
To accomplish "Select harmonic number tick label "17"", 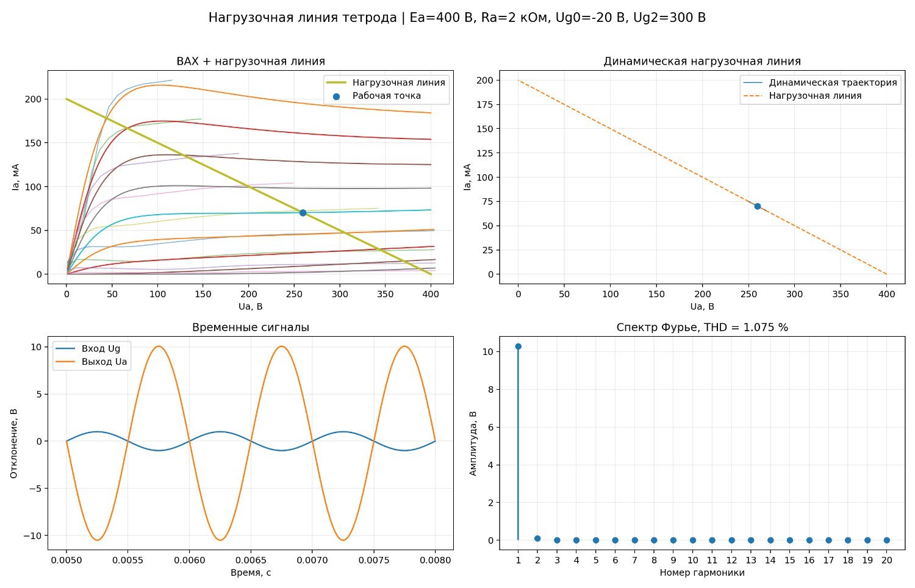I will [x=828, y=560].
